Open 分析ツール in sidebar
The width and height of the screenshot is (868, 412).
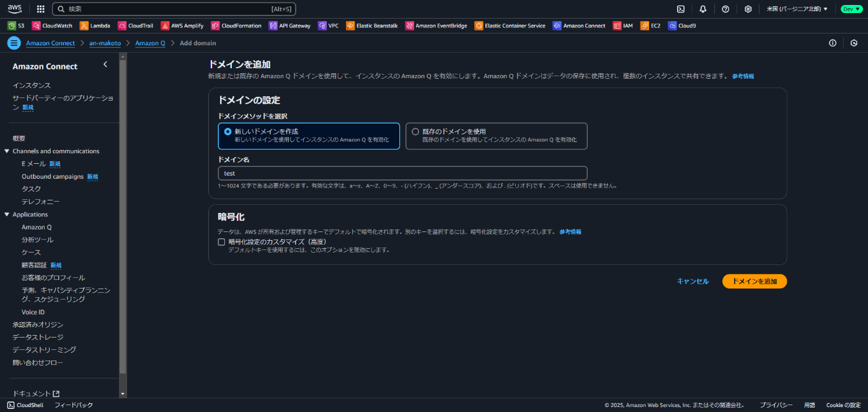coord(38,240)
